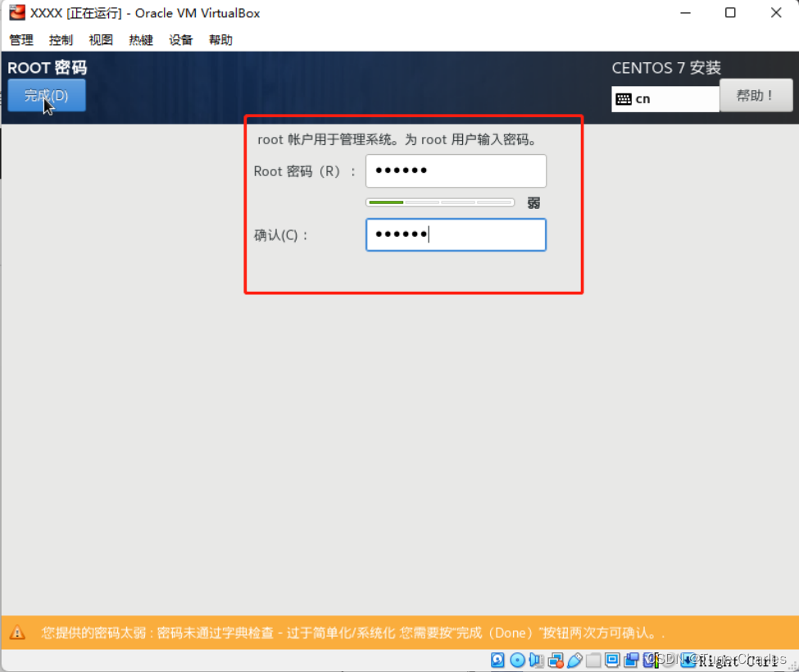799x672 pixels.
Task: Click the Right Ctrl host key indicator
Action: pos(738,661)
